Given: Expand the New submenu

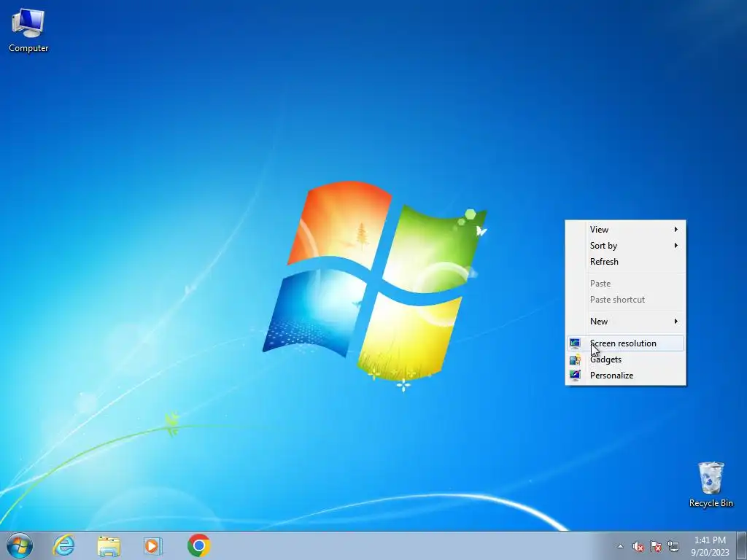Looking at the screenshot, I should (625, 322).
